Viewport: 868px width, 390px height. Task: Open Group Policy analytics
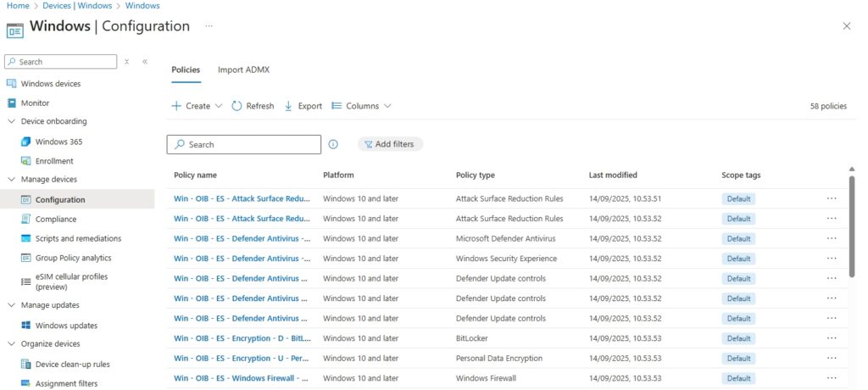[x=73, y=258]
